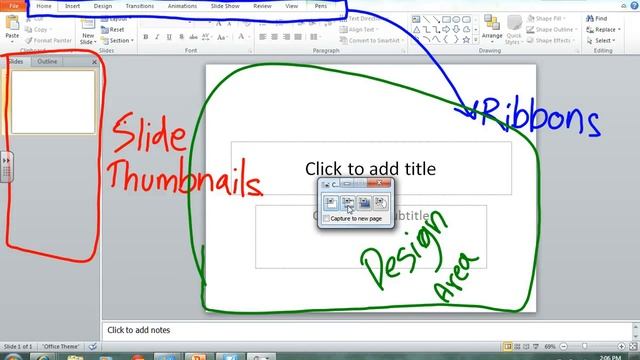Select the Right Arrow shape
This screenshot has width=640, height=360.
point(446,29)
